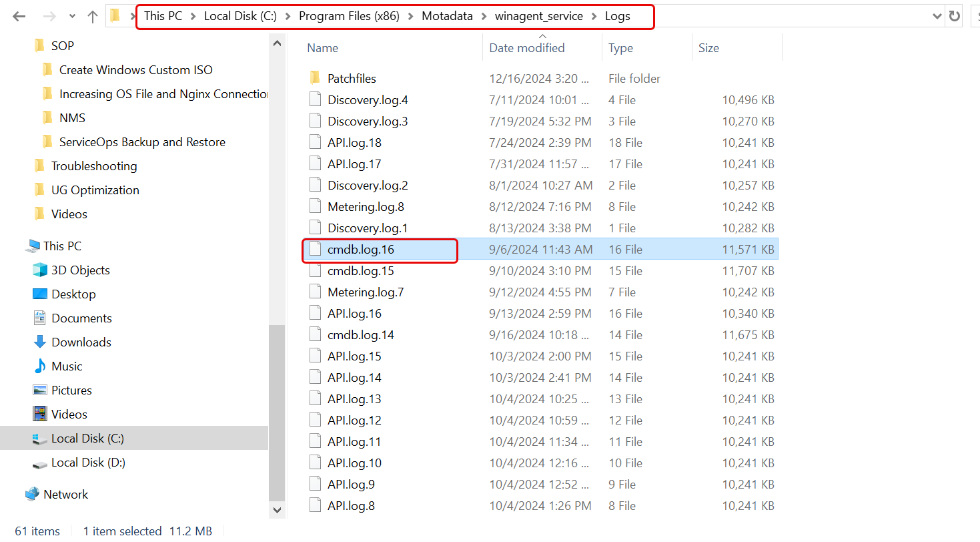This screenshot has height=542, width=980.
Task: Select the SOP folder in navigation pane
Action: coord(63,46)
